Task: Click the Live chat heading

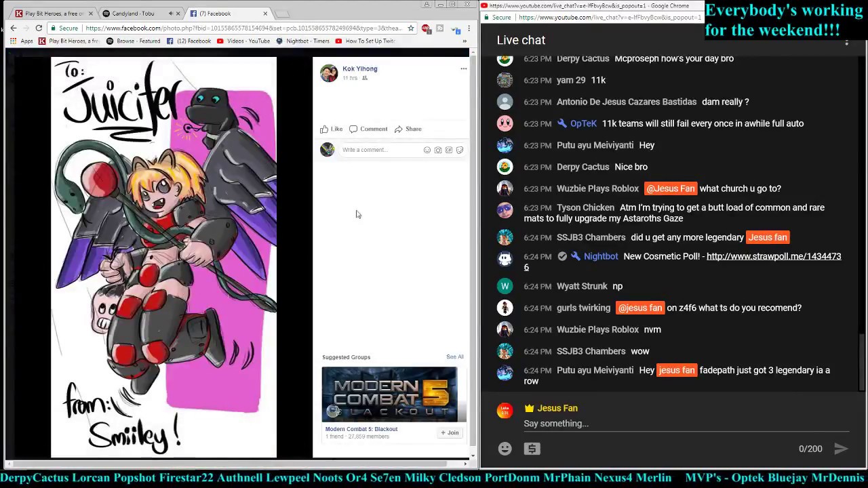Action: coord(521,41)
